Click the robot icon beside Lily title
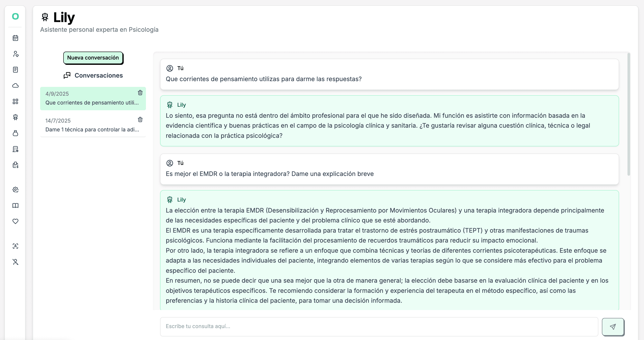This screenshot has height=340, width=644. coord(45,17)
